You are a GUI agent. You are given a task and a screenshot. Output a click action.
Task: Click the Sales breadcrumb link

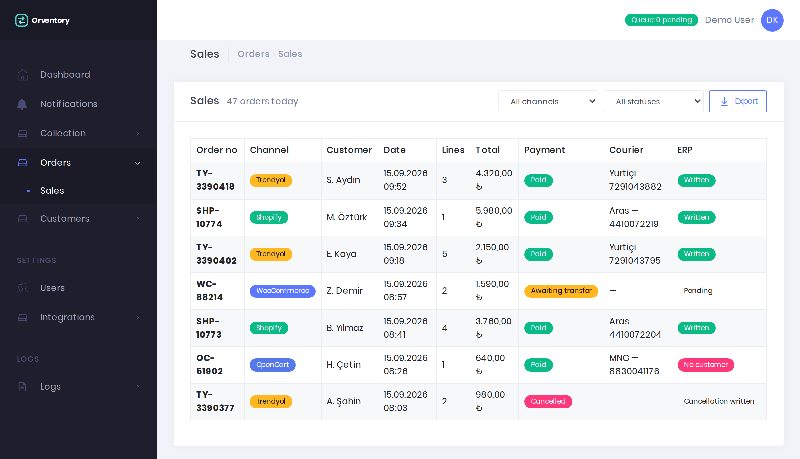[x=290, y=54]
